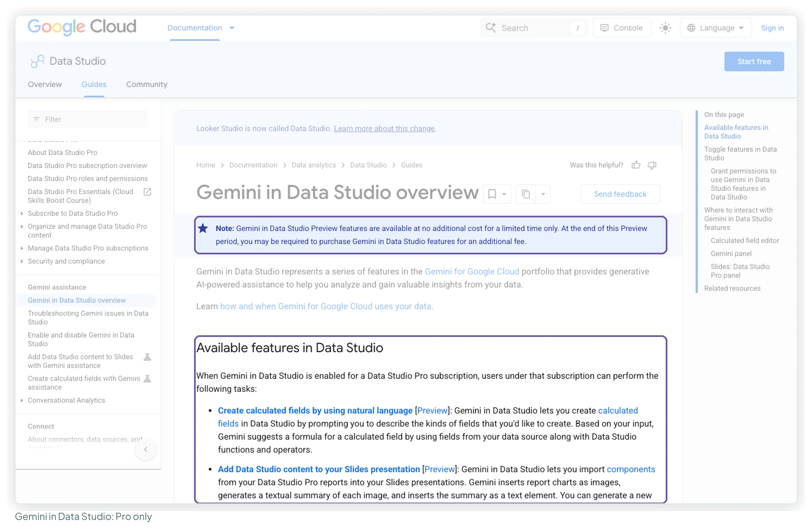Click Guides breadcrumb
The height and width of the screenshot is (531, 812).
(x=412, y=165)
